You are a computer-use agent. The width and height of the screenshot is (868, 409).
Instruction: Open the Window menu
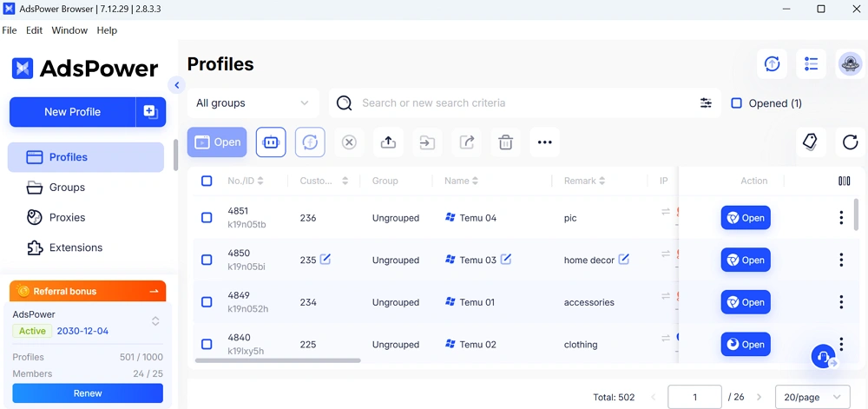pyautogui.click(x=69, y=30)
